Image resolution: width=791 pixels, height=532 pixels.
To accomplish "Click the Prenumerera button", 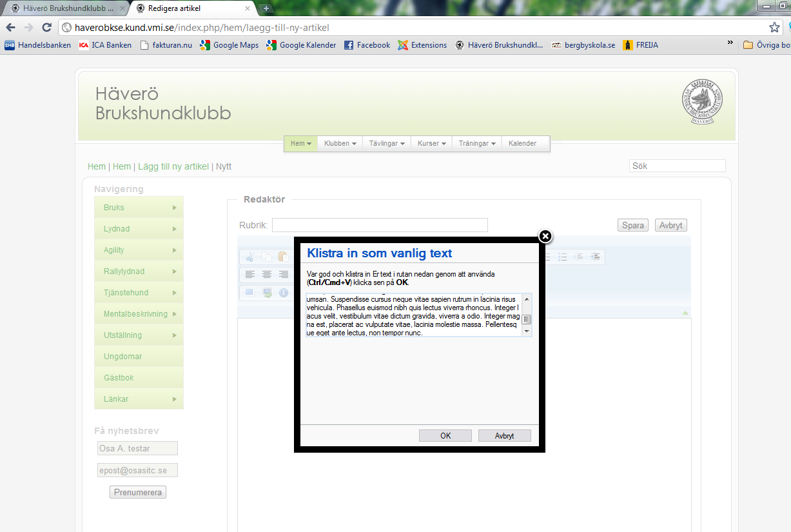I will pos(138,492).
